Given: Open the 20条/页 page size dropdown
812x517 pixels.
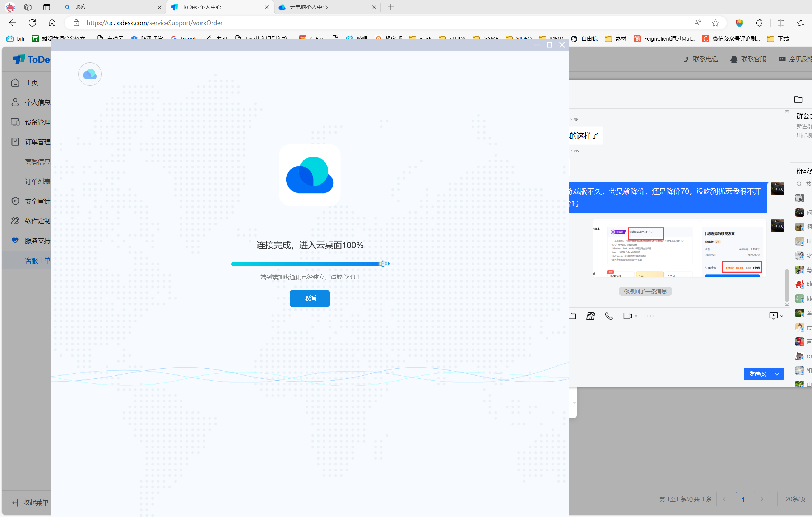Looking at the screenshot, I should (794, 499).
